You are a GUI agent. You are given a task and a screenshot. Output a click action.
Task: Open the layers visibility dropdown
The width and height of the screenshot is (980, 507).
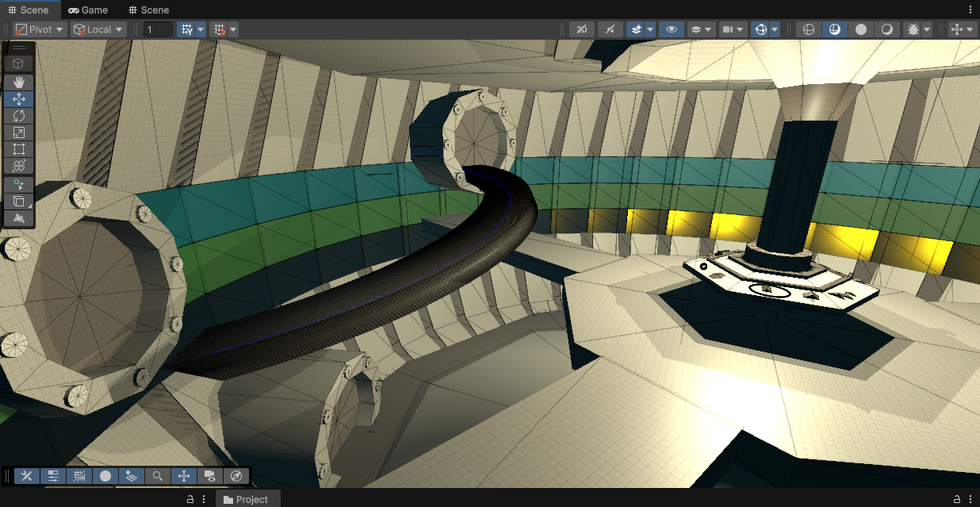pyautogui.click(x=701, y=29)
